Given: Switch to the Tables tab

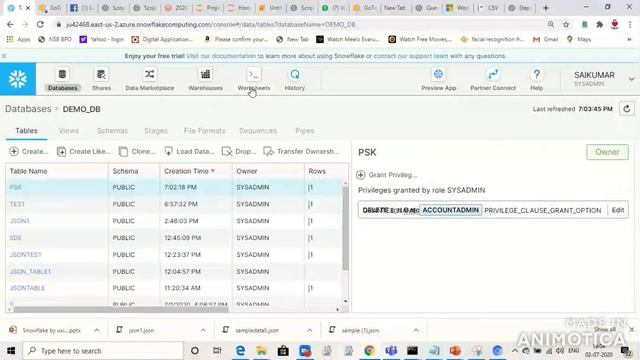Looking at the screenshot, I should click(27, 131).
